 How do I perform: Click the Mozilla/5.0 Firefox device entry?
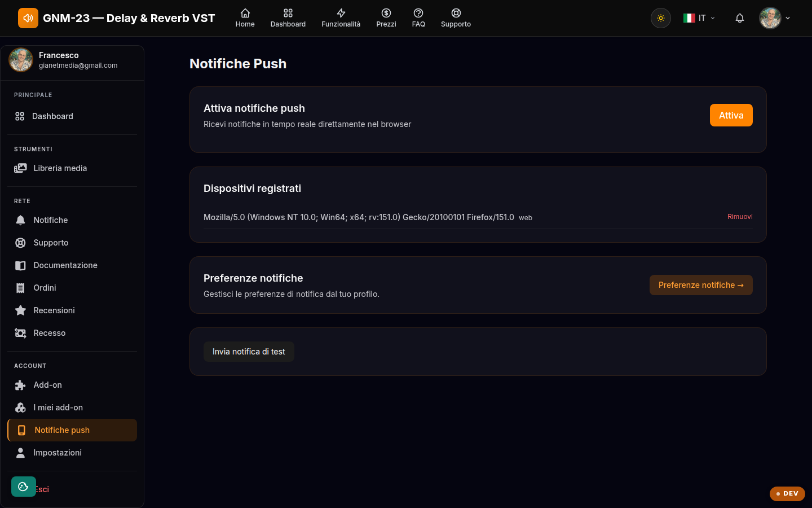[x=359, y=217]
